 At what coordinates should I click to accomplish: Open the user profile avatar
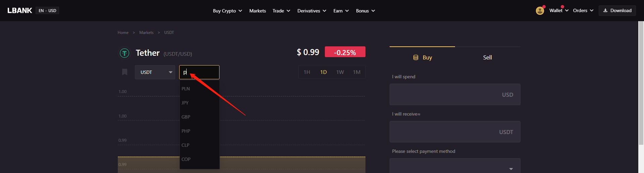(540, 11)
